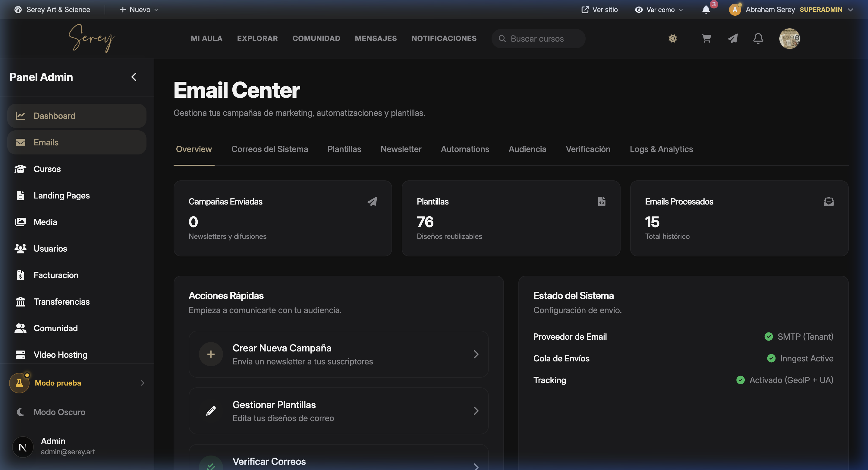Open Cursos from sidebar
Viewport: 868px width, 470px height.
pos(47,169)
